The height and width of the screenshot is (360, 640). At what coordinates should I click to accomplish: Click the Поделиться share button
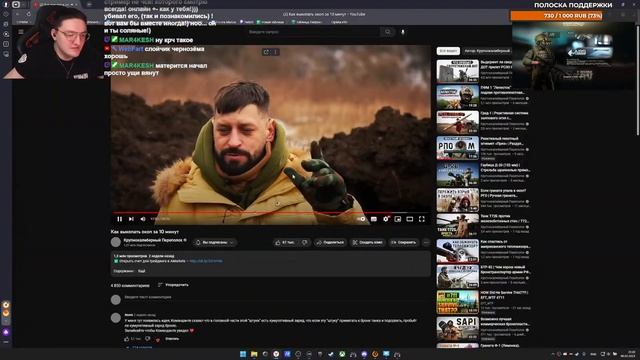tap(330, 242)
